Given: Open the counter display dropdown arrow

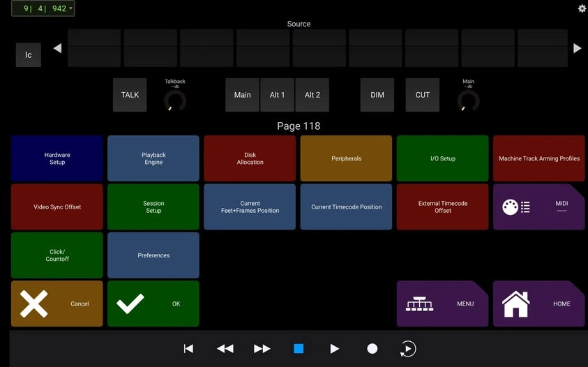Looking at the screenshot, I should click(70, 9).
